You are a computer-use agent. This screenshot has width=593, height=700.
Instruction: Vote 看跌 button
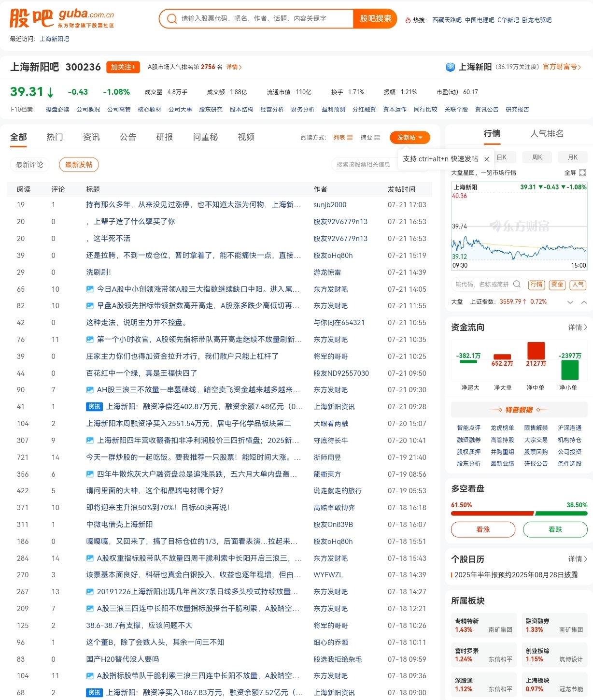[x=555, y=529]
